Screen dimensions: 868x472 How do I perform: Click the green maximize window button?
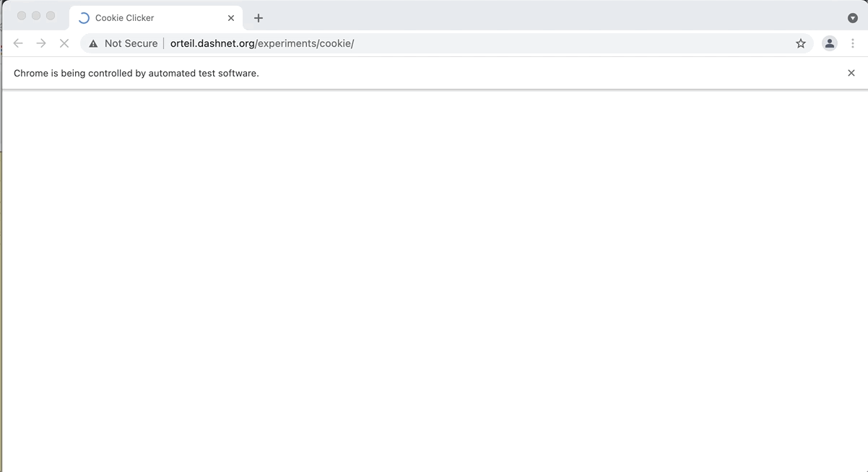coord(51,16)
